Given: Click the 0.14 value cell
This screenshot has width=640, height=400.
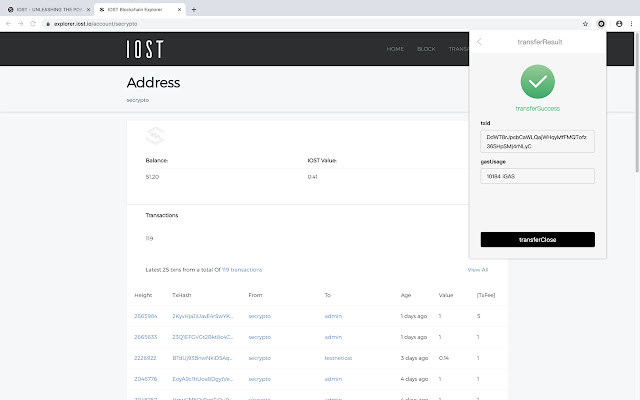Looking at the screenshot, I should click(x=444, y=358).
